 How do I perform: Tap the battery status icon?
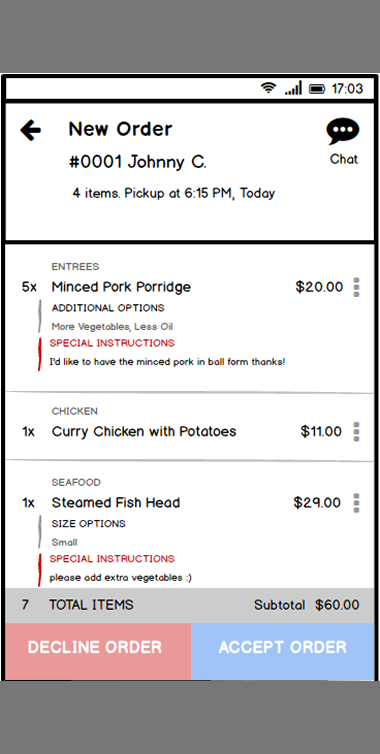coord(317,89)
